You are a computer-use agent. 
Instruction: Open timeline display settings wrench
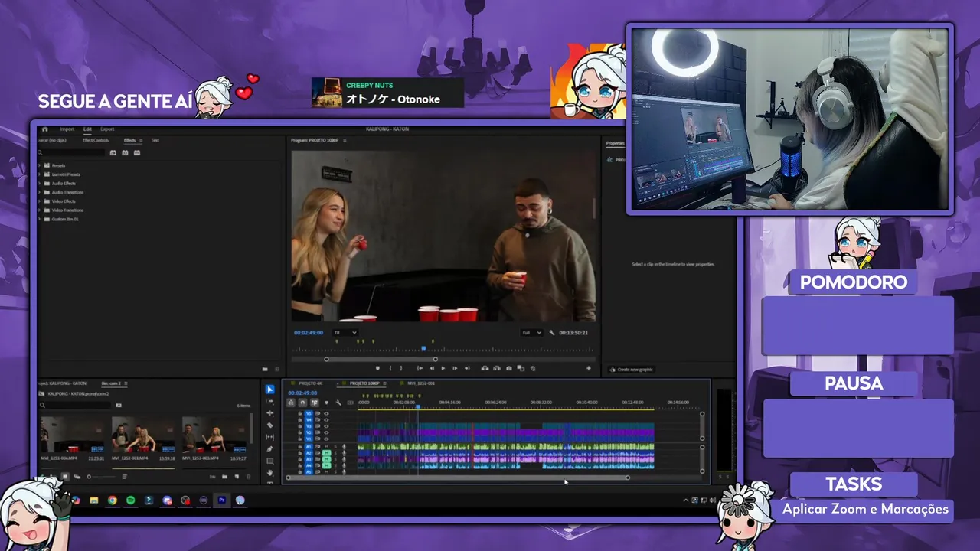pyautogui.click(x=338, y=403)
